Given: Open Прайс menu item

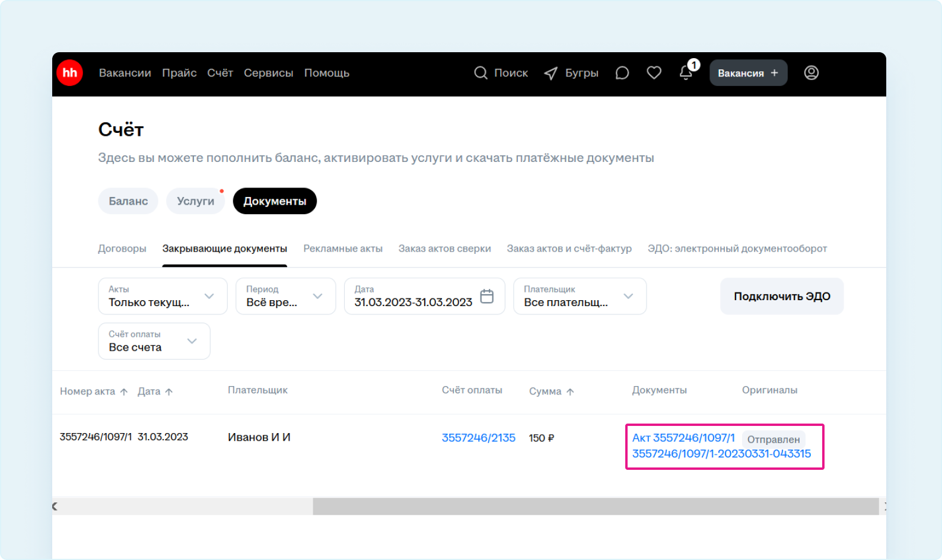Looking at the screenshot, I should (x=179, y=73).
